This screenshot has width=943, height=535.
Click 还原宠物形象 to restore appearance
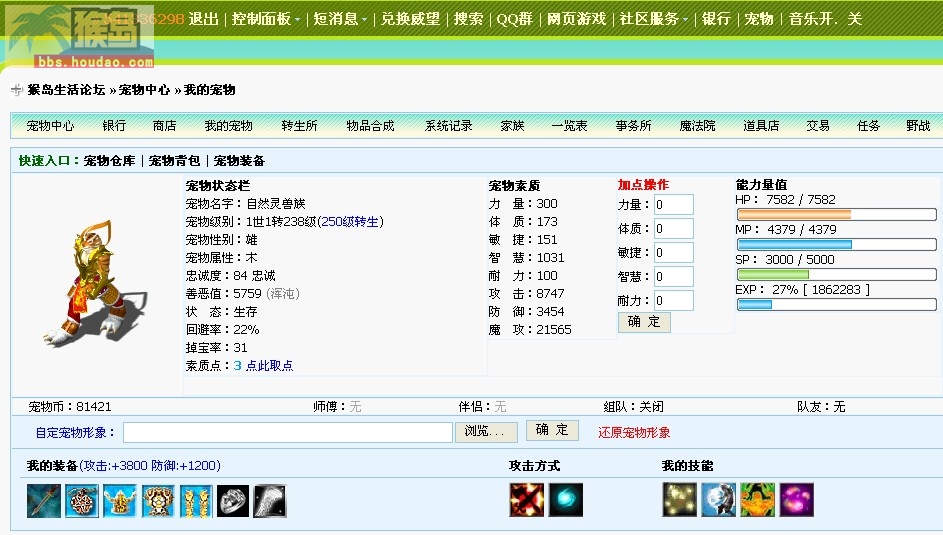(634, 432)
